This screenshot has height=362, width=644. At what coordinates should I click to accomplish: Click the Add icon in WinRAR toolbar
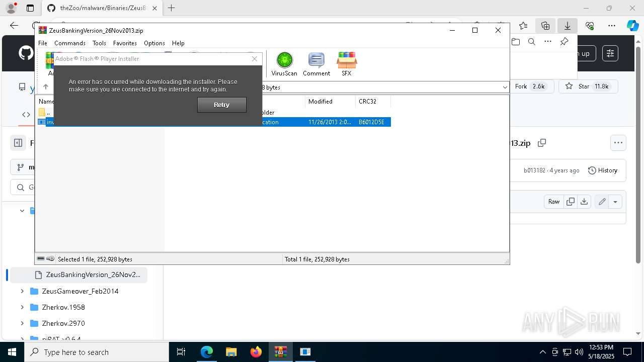point(49,64)
